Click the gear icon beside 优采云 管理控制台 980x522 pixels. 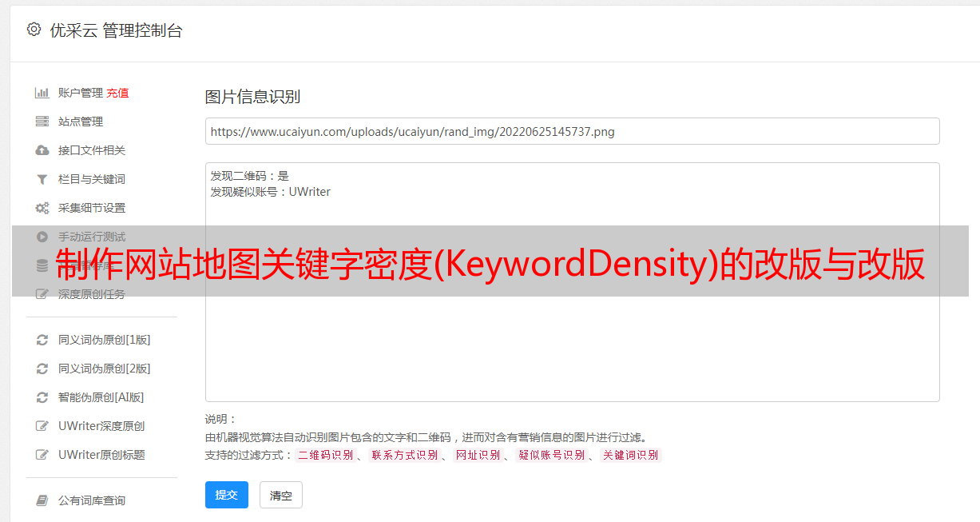[34, 30]
